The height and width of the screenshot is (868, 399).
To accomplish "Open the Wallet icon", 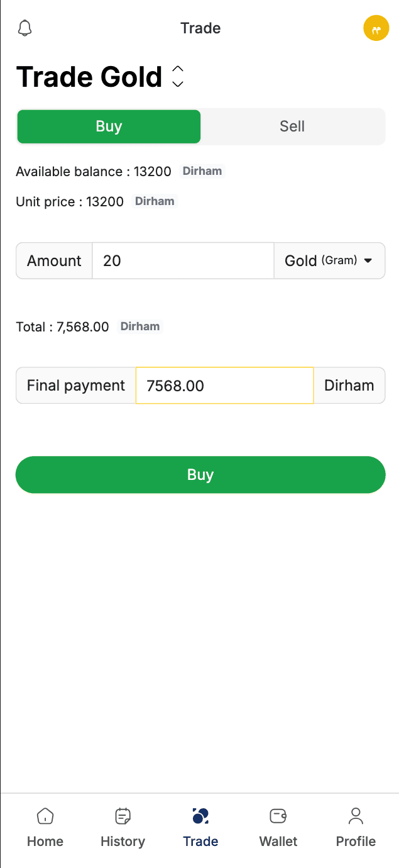I will tap(278, 816).
